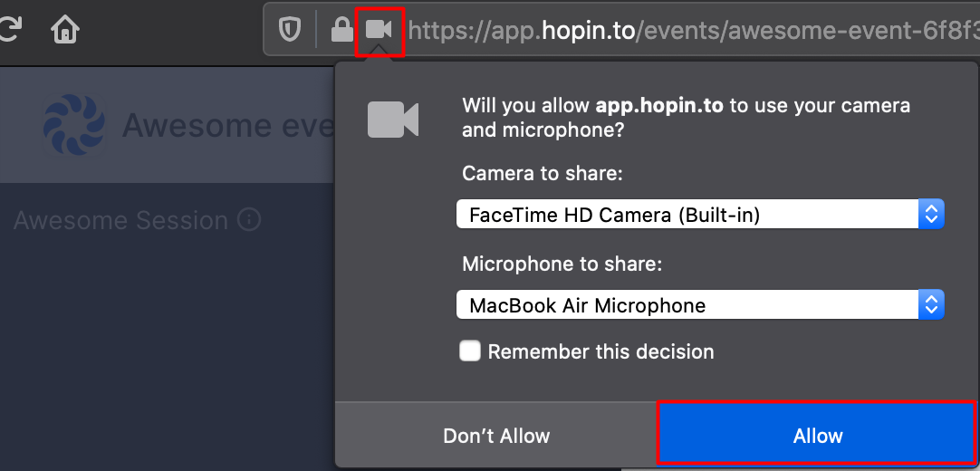Click the reload page icon
Screen dimensions: 980x471
(9, 29)
